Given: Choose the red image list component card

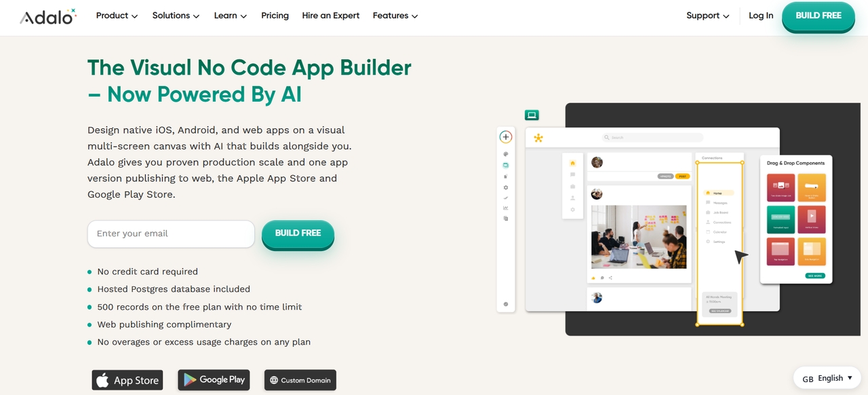Looking at the screenshot, I should [x=781, y=187].
